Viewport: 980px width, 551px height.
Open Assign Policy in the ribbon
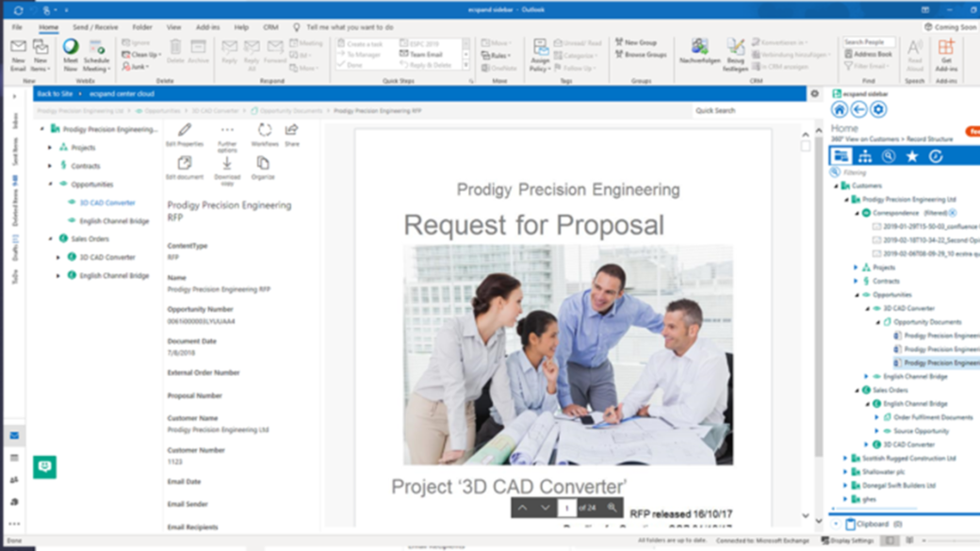tap(539, 55)
